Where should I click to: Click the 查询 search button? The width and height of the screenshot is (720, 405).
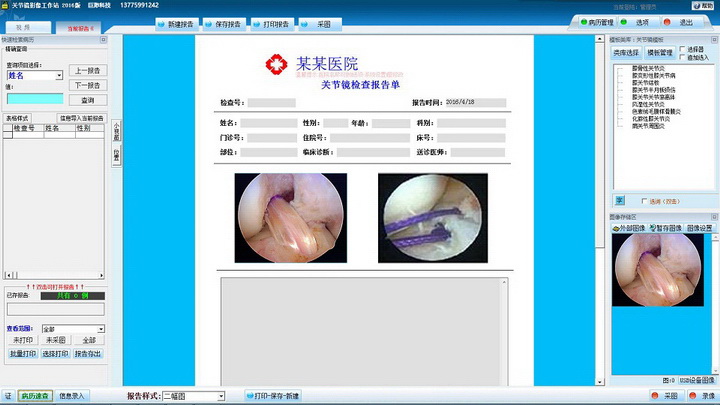88,100
